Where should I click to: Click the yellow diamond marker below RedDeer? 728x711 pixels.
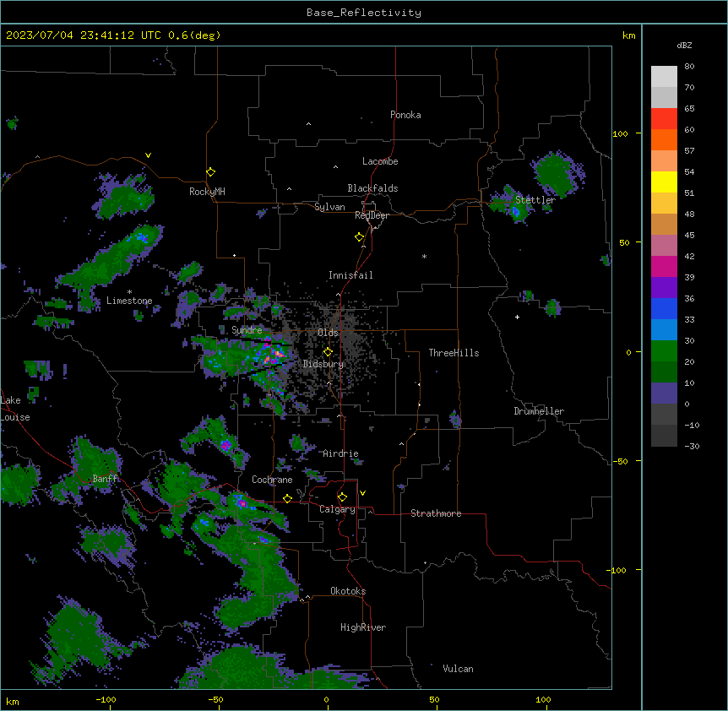[359, 237]
